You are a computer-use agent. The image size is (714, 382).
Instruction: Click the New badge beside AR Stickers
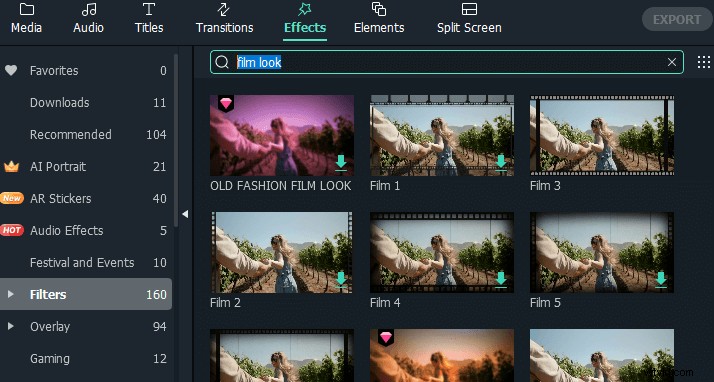click(12, 199)
